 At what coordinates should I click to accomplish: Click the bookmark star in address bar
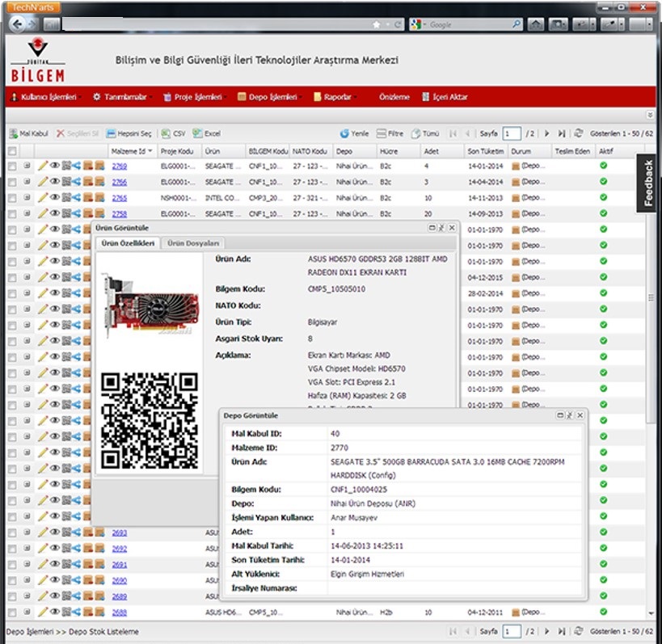click(376, 24)
